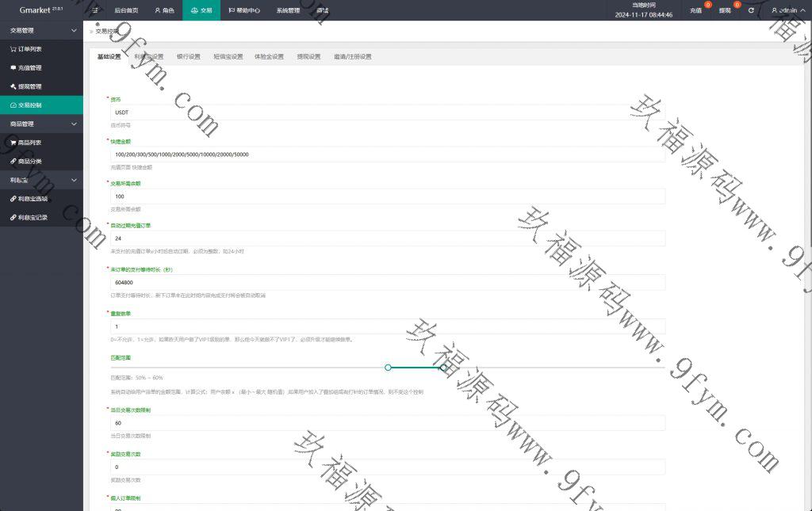Collapse the 利息宝 sidebar group

(x=74, y=181)
